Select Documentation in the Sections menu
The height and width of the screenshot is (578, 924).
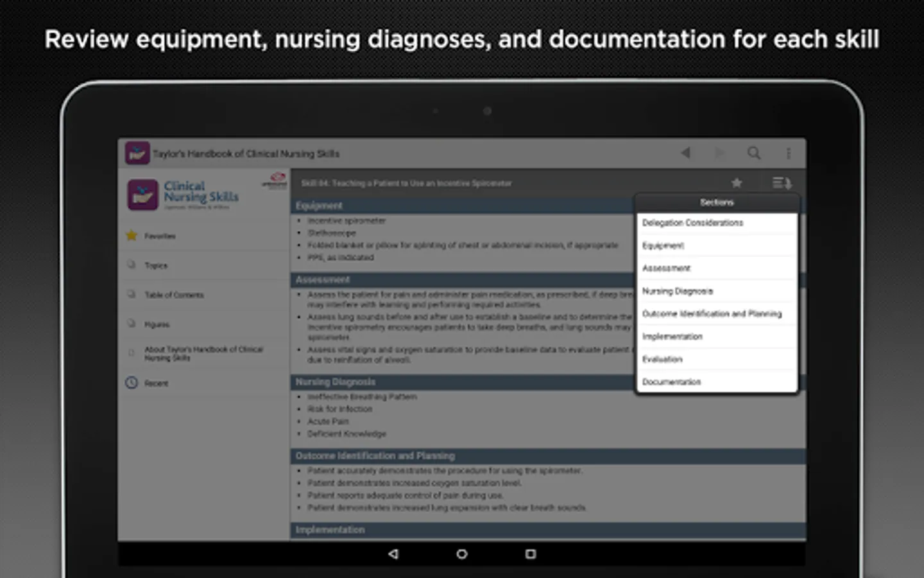coord(716,381)
